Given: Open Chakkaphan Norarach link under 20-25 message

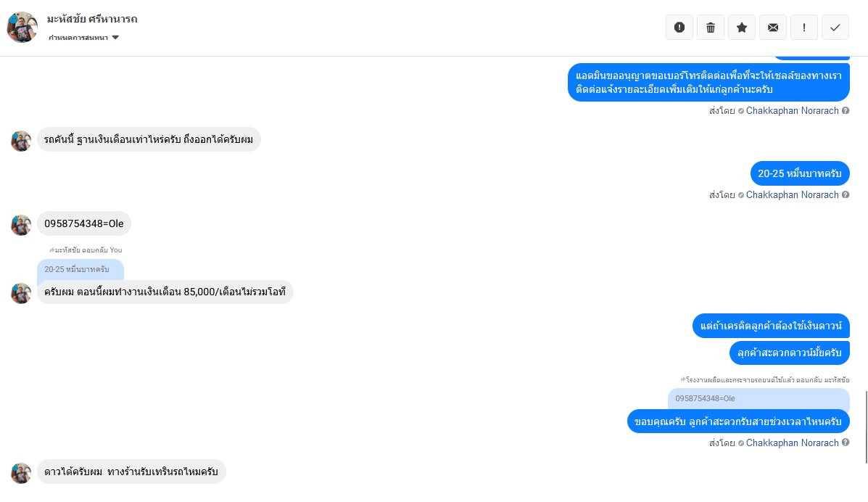Looking at the screenshot, I should click(x=792, y=195).
